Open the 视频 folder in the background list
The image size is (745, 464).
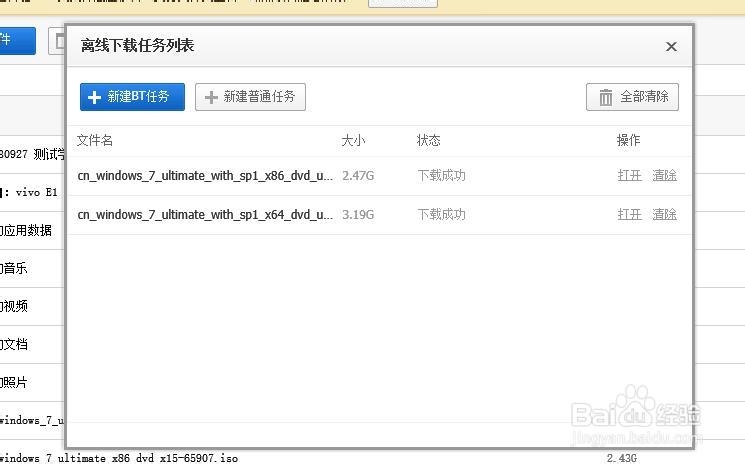coord(14,306)
